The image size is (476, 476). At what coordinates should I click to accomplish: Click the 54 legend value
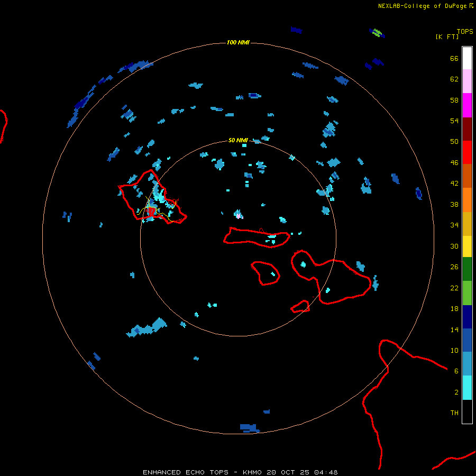click(x=454, y=121)
